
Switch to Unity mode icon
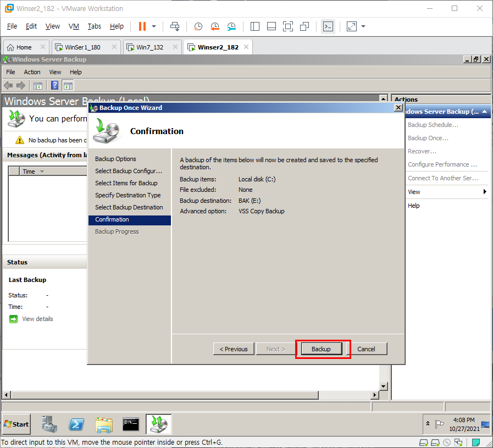click(x=304, y=26)
